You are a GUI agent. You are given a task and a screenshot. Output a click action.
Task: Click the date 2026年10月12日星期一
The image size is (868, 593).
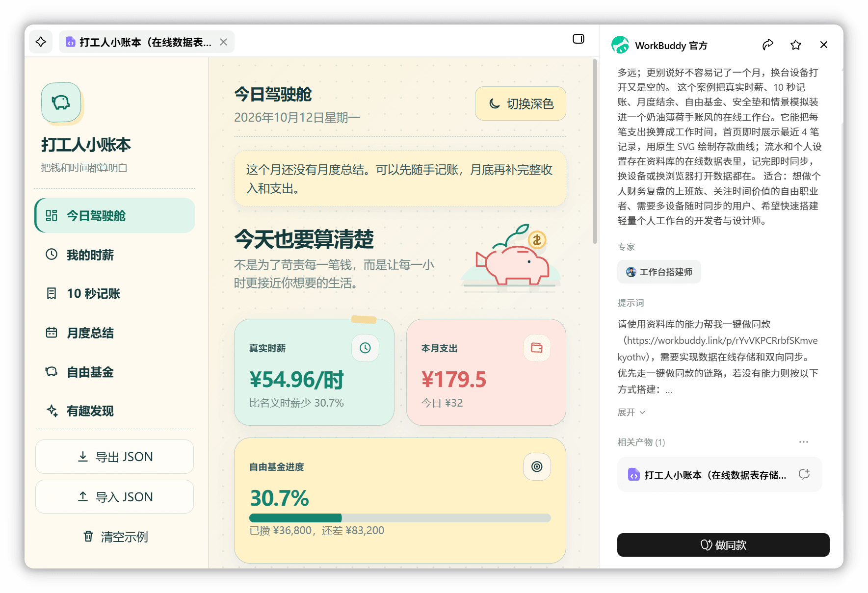point(297,118)
